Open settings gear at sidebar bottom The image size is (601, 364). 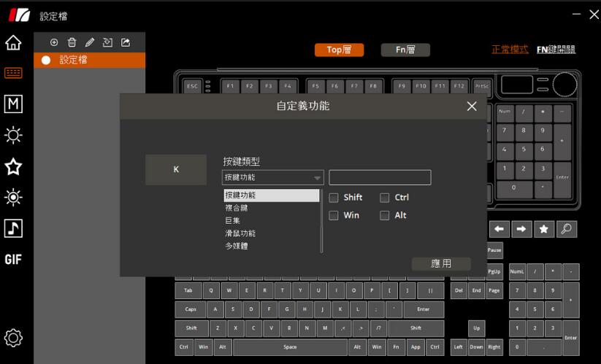coord(13,338)
